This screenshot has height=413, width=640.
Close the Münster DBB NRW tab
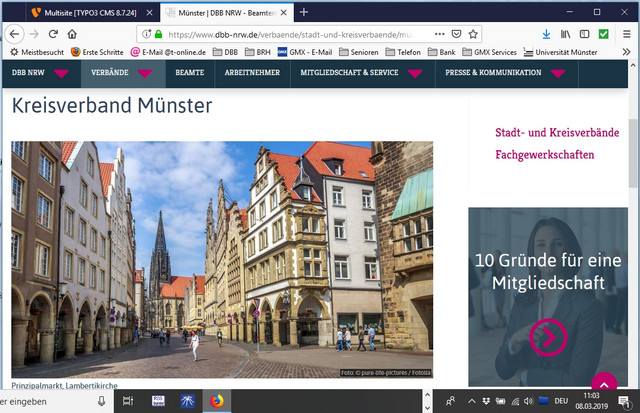click(x=284, y=13)
